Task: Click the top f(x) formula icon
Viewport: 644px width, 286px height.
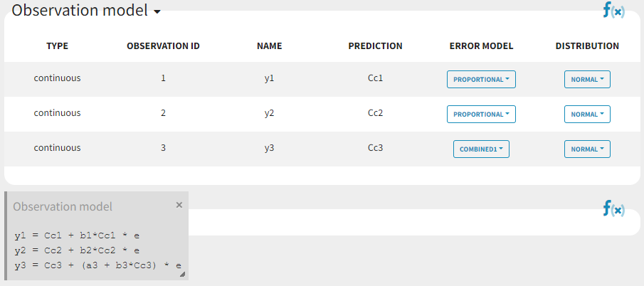Action: pos(613,10)
